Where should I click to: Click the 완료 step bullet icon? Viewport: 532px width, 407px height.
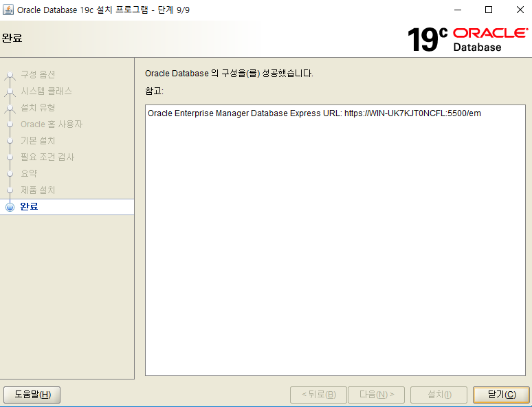click(10, 207)
